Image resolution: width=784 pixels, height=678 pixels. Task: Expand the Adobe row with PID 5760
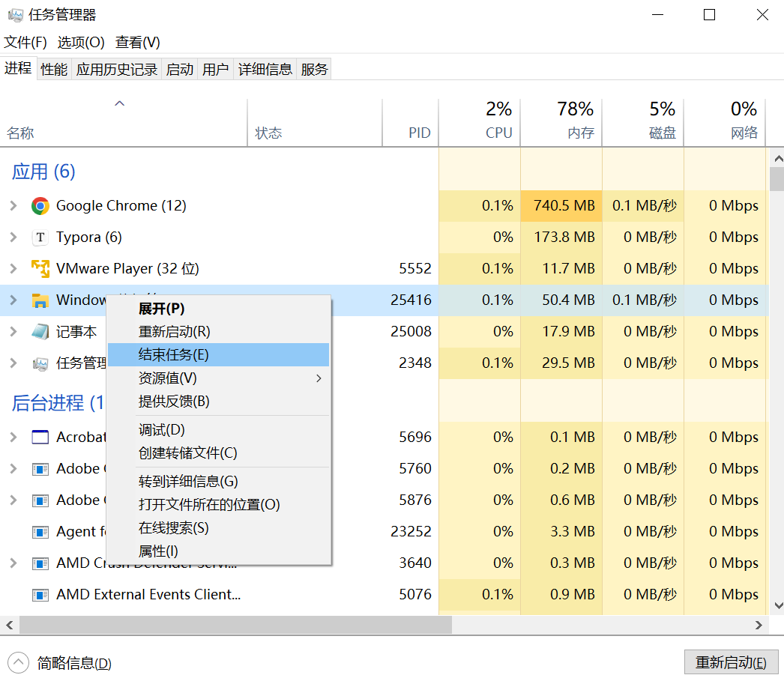[x=13, y=469]
